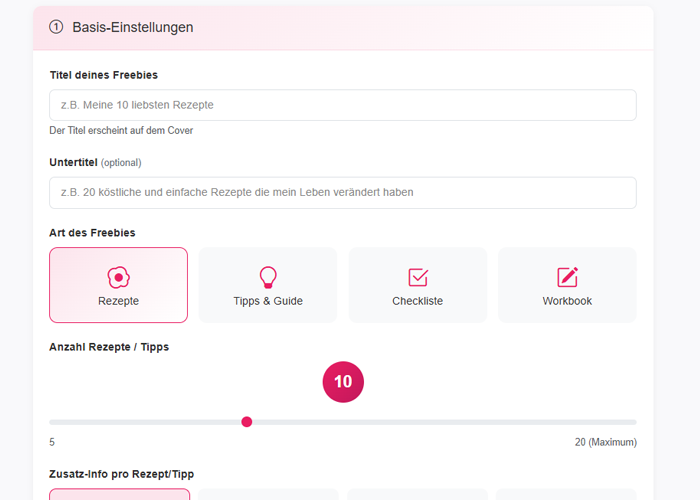Click the '5' minimum slider label
This screenshot has width=700, height=500.
pyautogui.click(x=52, y=442)
